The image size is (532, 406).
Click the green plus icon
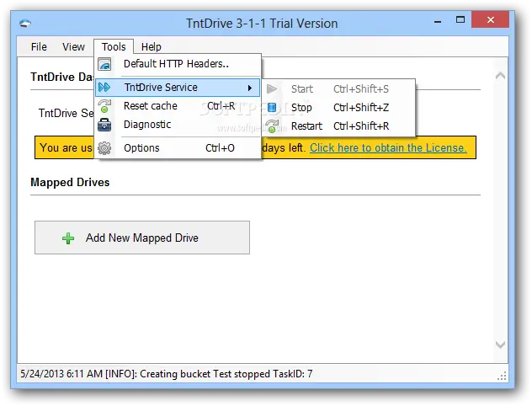68,238
